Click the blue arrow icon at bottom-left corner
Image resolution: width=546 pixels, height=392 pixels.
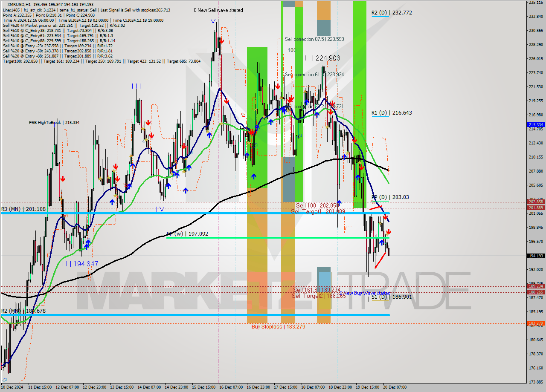(4, 380)
